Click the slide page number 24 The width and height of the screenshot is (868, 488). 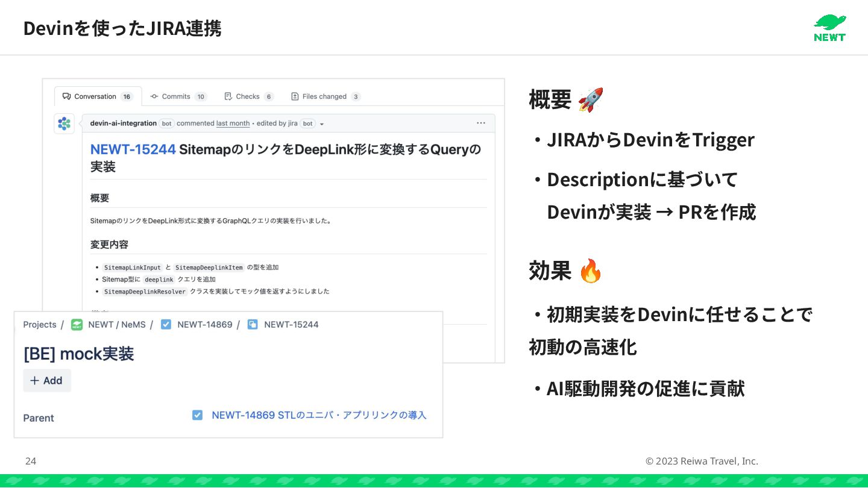[x=31, y=461]
